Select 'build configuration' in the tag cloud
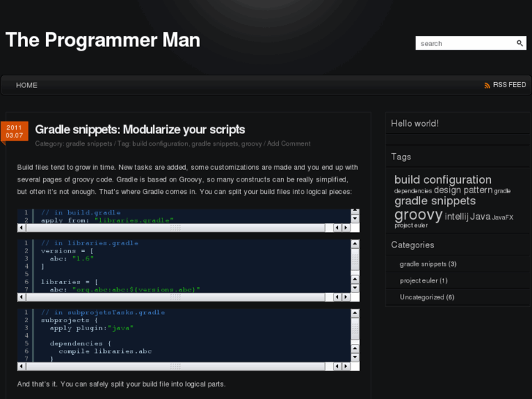The width and height of the screenshot is (532, 399). [443, 179]
